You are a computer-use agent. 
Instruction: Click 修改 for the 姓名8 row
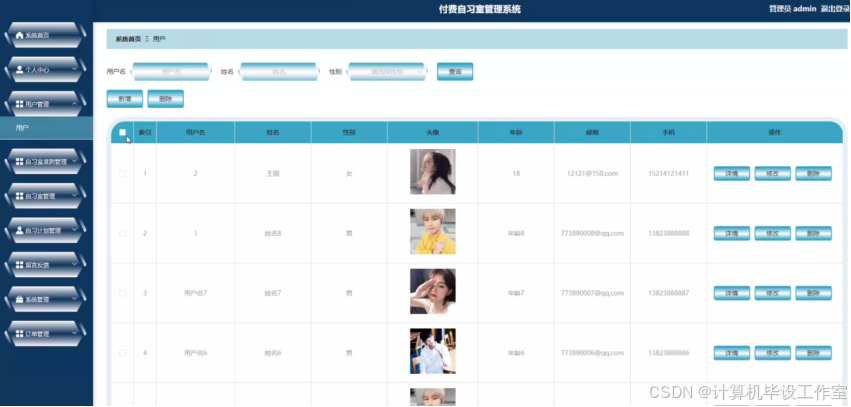772,233
